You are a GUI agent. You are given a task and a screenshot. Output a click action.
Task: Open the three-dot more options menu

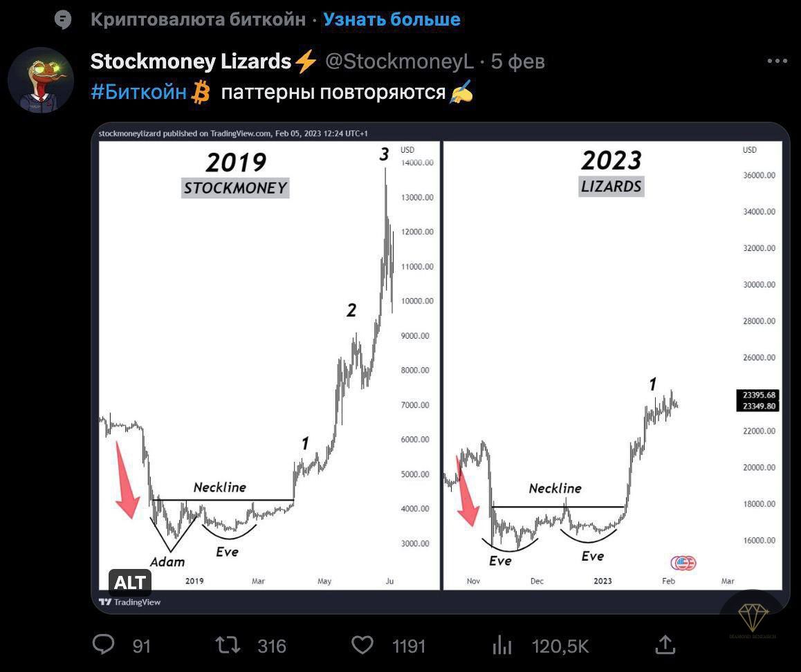pyautogui.click(x=777, y=62)
